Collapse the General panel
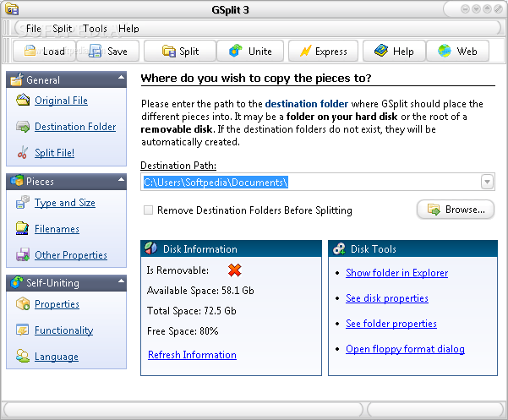The width and height of the screenshot is (508, 420). click(x=121, y=78)
